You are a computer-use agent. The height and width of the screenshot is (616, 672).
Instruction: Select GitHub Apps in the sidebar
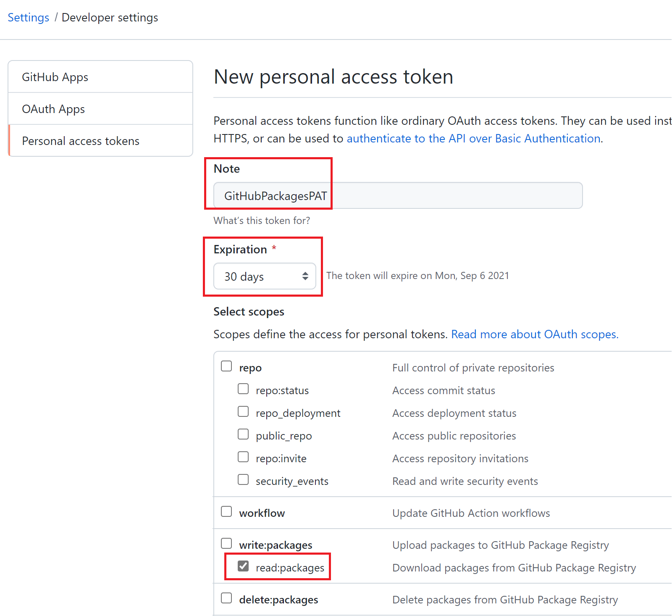click(x=55, y=77)
